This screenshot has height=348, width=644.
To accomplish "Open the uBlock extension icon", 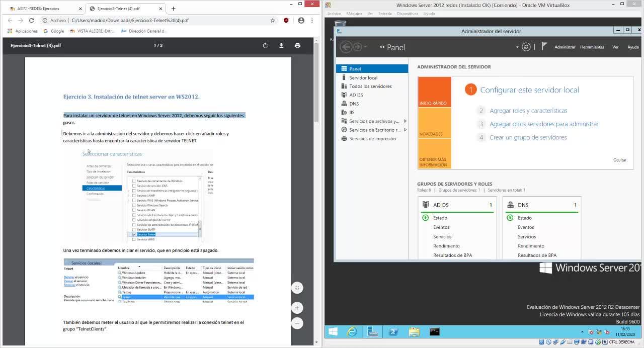I will 286,21.
